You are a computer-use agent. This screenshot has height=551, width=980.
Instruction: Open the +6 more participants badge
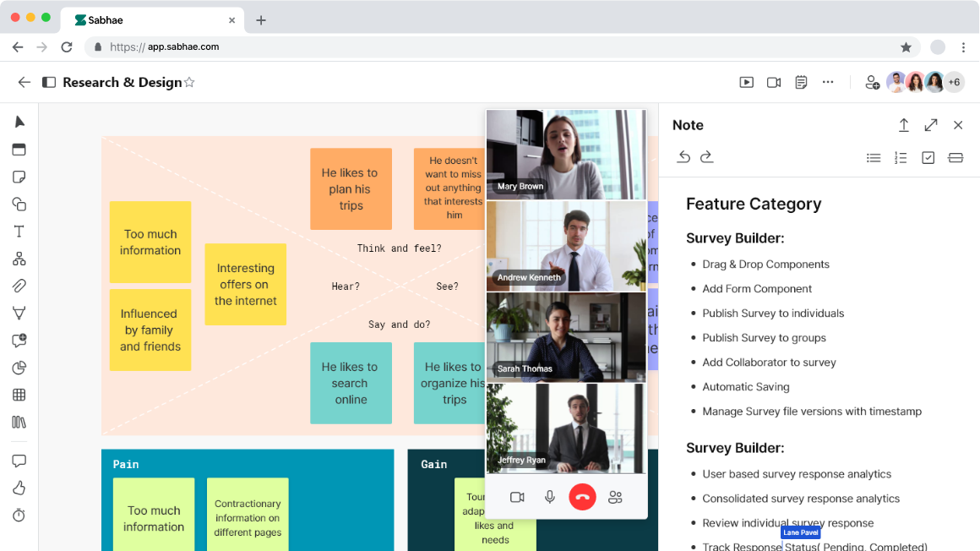(955, 82)
